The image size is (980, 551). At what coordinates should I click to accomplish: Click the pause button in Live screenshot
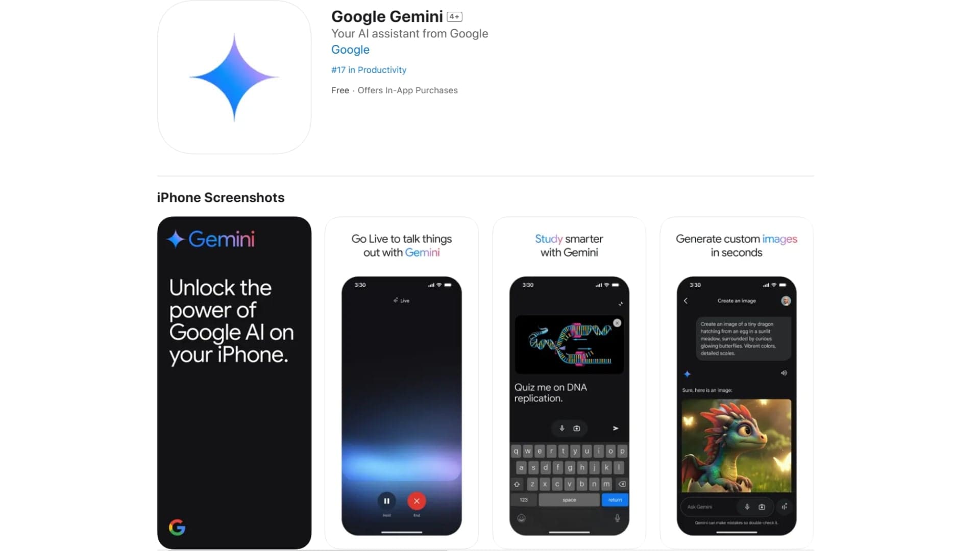pyautogui.click(x=387, y=500)
